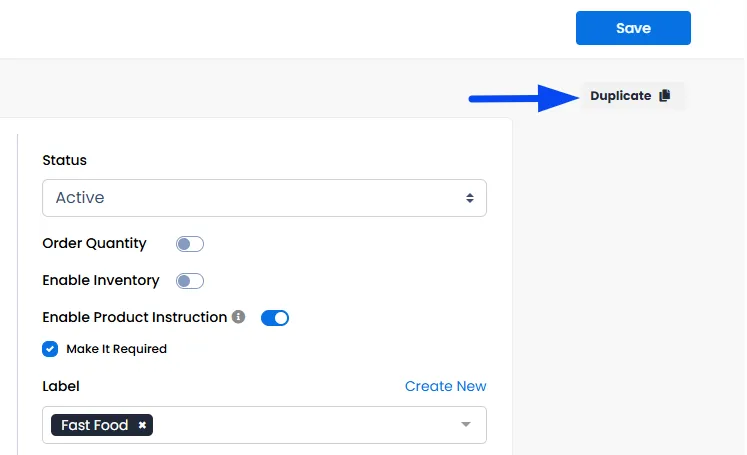Image resolution: width=747 pixels, height=455 pixels.
Task: Uncheck the Make It Required checkbox
Action: [x=50, y=349]
